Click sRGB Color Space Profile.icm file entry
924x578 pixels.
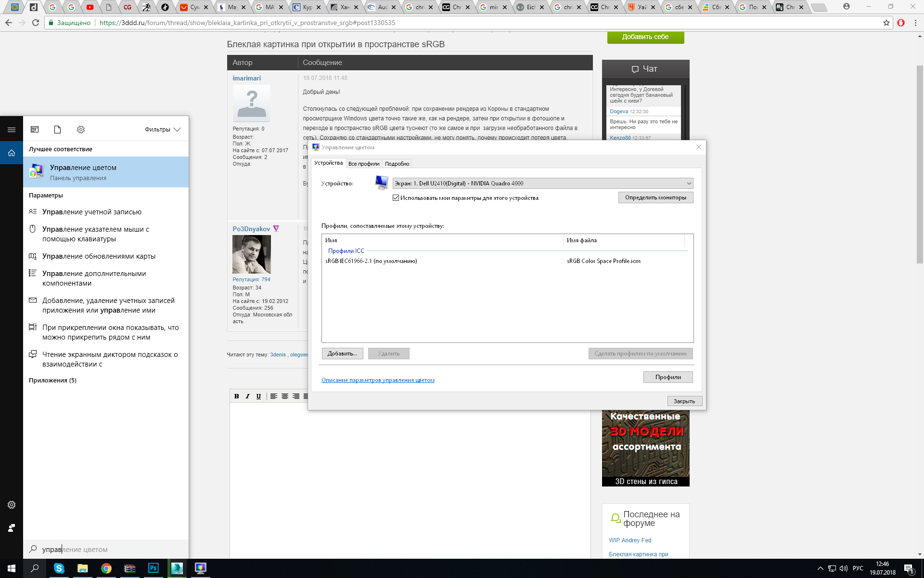pos(603,261)
